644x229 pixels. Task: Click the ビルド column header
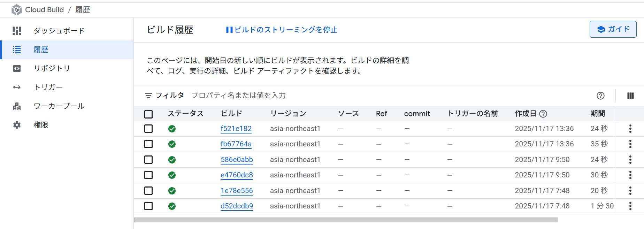pyautogui.click(x=231, y=114)
